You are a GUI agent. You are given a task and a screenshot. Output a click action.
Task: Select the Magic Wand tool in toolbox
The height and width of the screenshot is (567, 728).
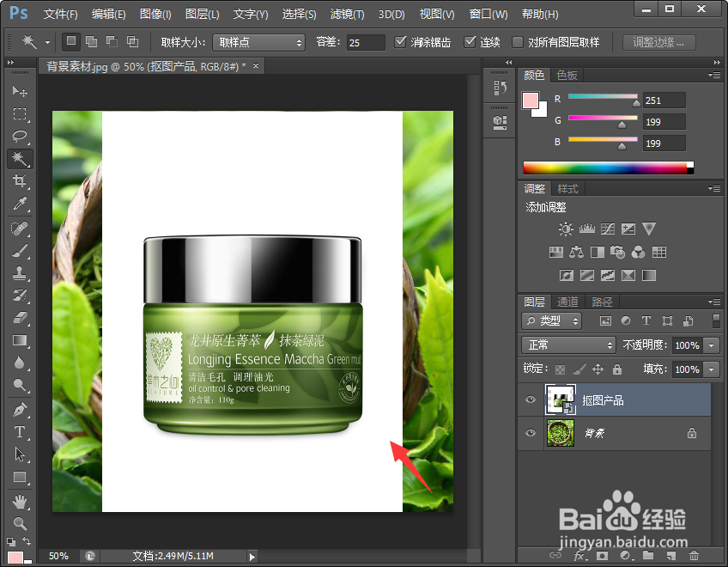[20, 158]
